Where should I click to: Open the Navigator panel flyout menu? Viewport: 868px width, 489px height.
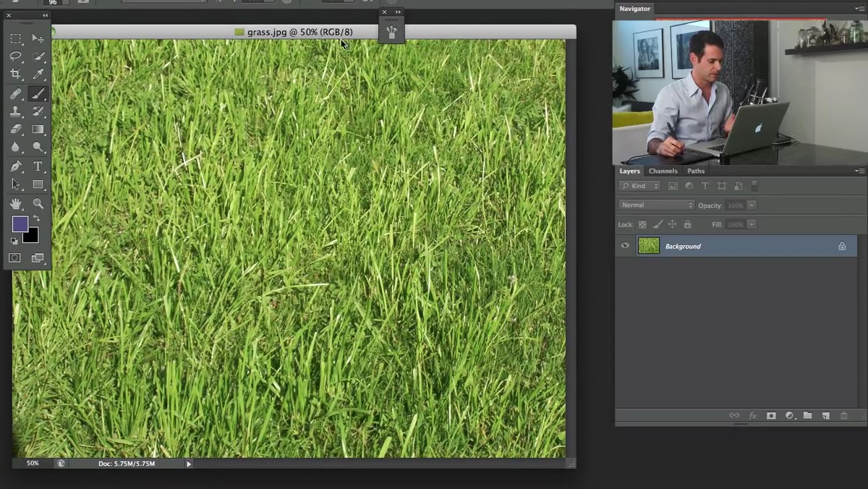coord(859,9)
